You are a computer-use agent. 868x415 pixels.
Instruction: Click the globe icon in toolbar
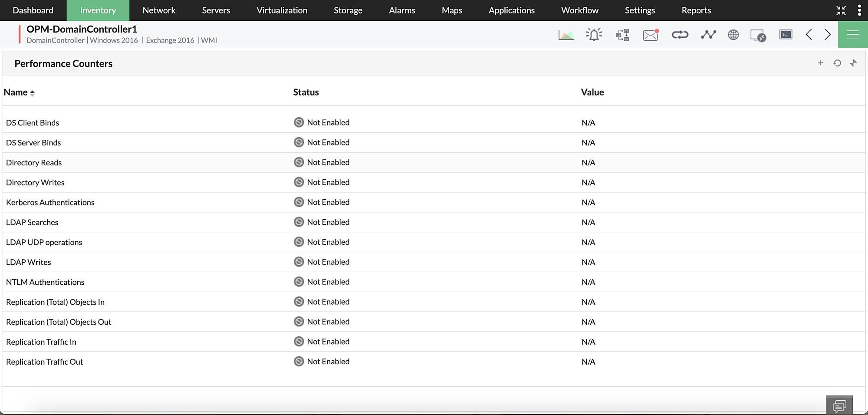click(x=733, y=35)
